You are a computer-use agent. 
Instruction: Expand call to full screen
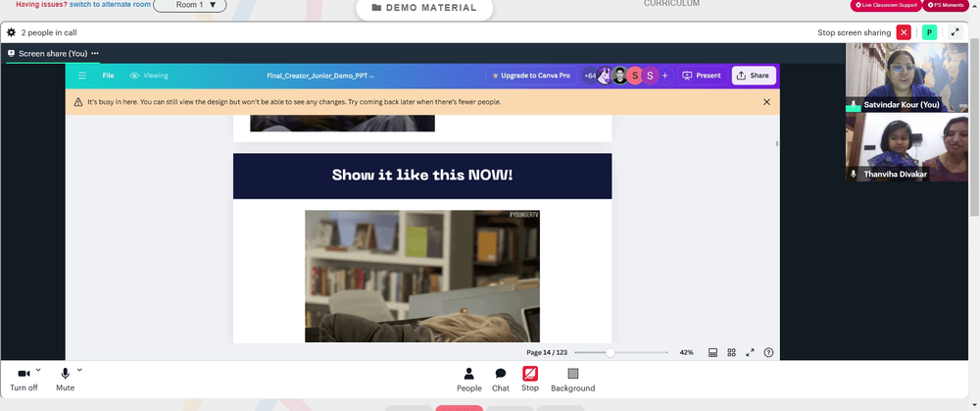[955, 32]
